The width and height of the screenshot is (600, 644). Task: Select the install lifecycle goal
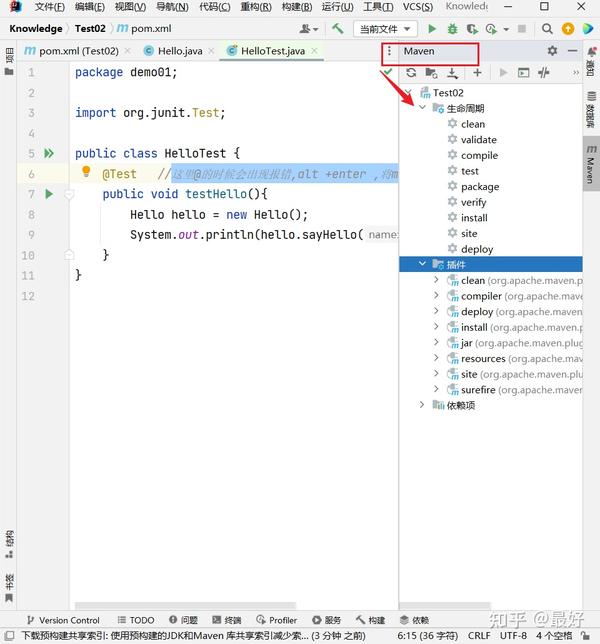pyautogui.click(x=474, y=218)
